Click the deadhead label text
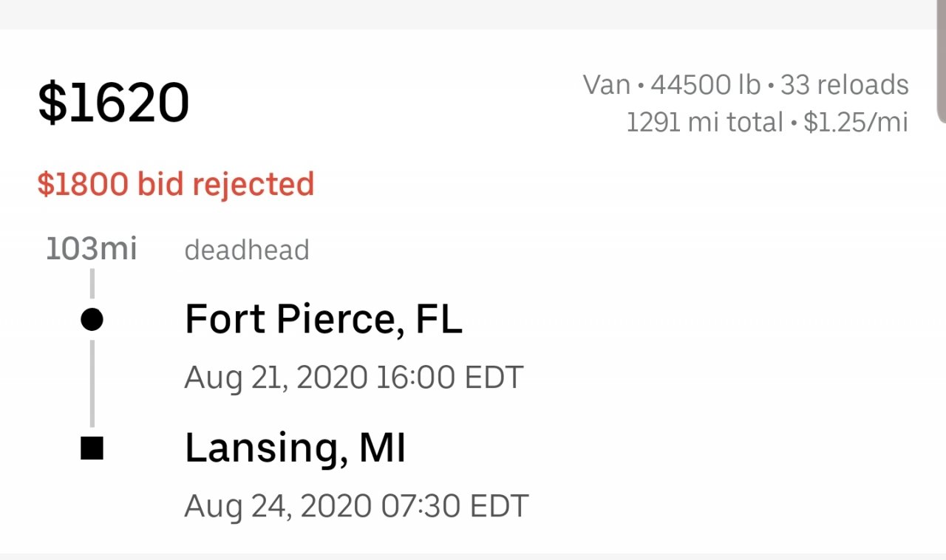 (x=247, y=250)
